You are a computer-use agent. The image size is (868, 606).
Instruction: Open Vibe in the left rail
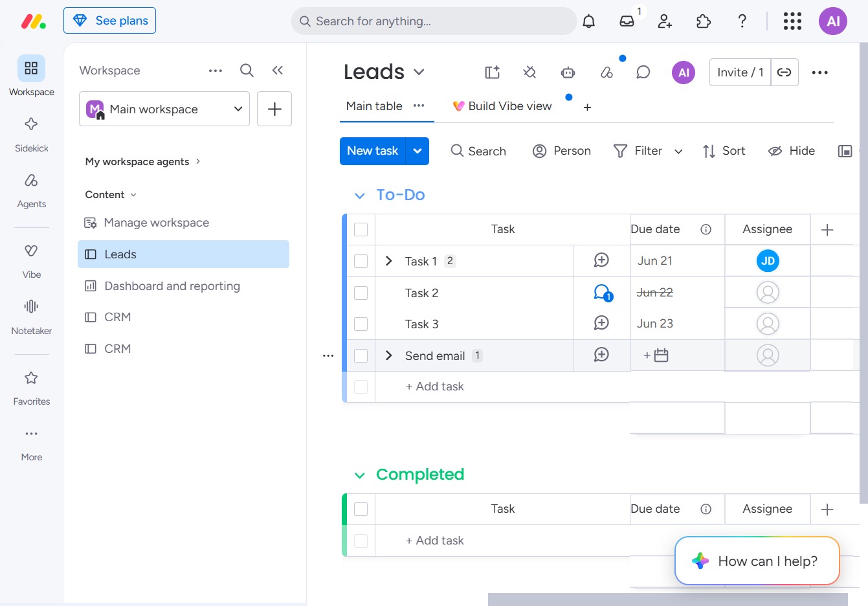point(31,261)
